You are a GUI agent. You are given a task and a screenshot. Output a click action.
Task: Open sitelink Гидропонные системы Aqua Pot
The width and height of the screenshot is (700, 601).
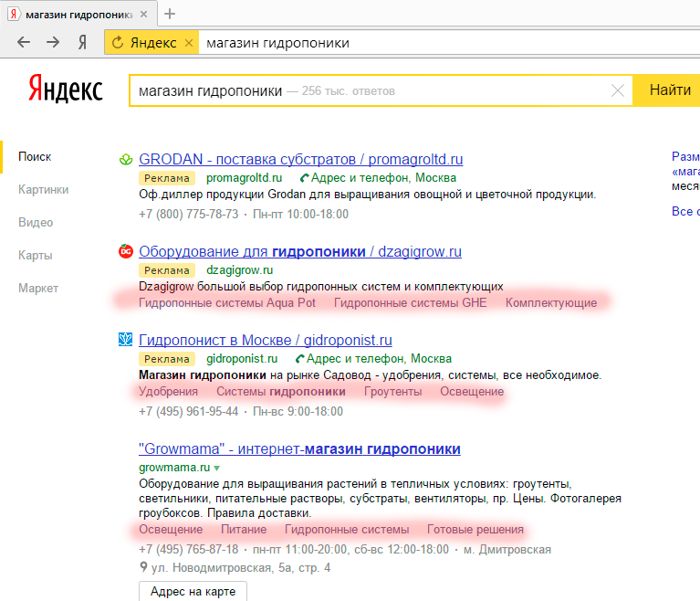coord(227,303)
